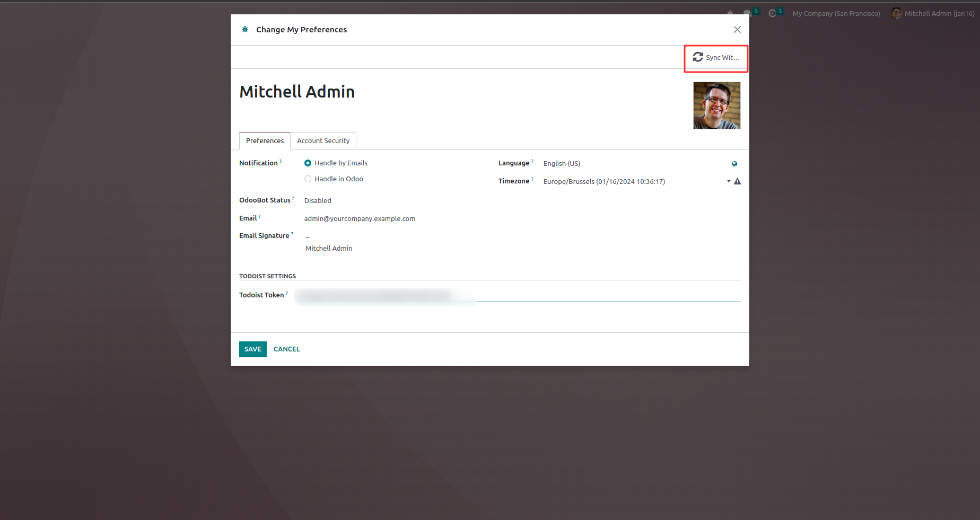Click the Todoist Token input field

coord(517,296)
